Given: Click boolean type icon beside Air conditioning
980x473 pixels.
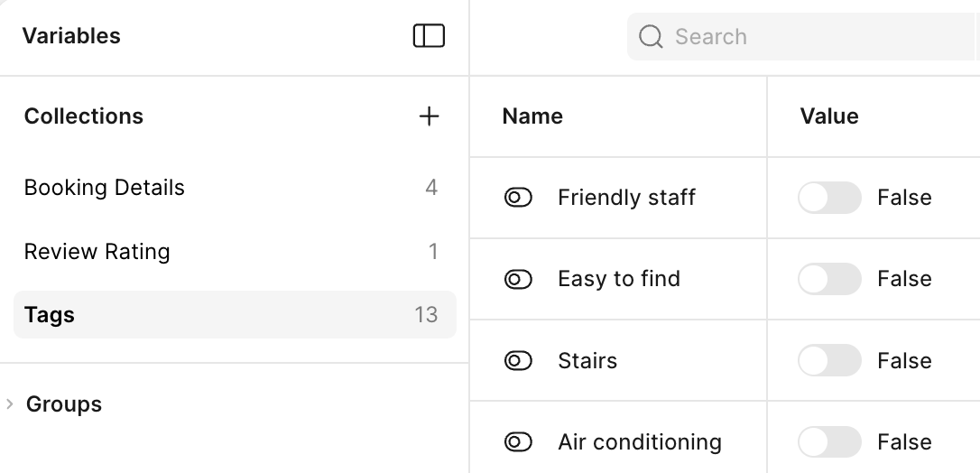Looking at the screenshot, I should pos(518,441).
